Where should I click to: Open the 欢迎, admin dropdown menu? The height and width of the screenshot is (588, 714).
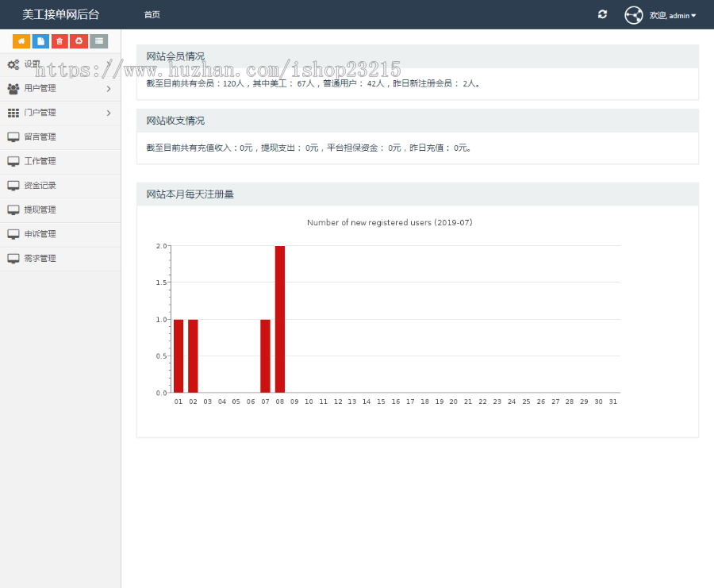(x=673, y=15)
